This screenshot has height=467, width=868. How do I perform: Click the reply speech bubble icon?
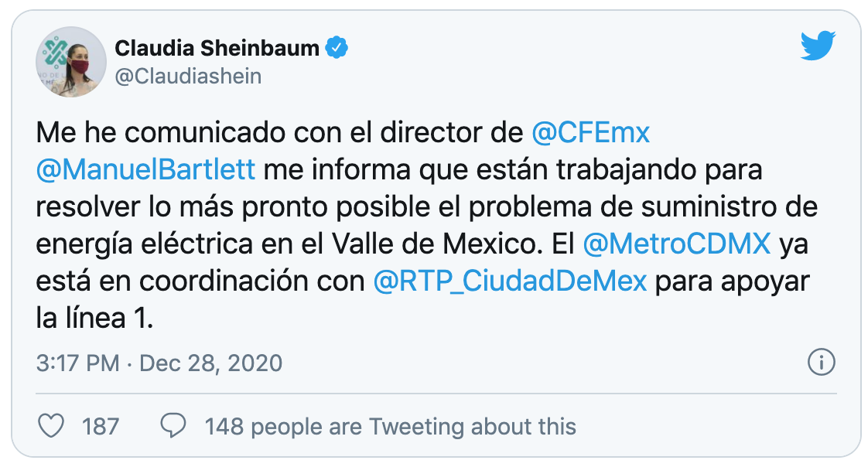(173, 425)
